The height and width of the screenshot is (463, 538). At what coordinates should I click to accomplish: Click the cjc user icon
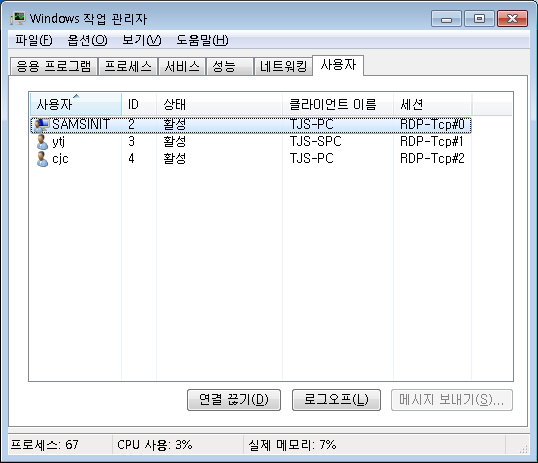click(42, 159)
